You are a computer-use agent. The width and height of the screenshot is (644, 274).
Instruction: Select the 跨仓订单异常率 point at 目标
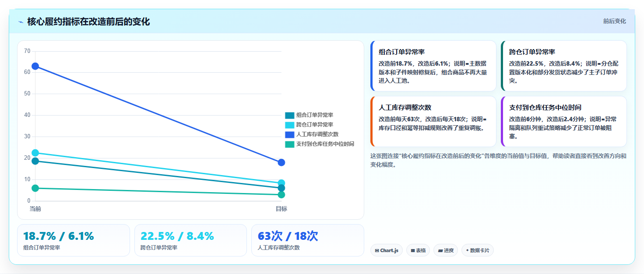coord(282,183)
